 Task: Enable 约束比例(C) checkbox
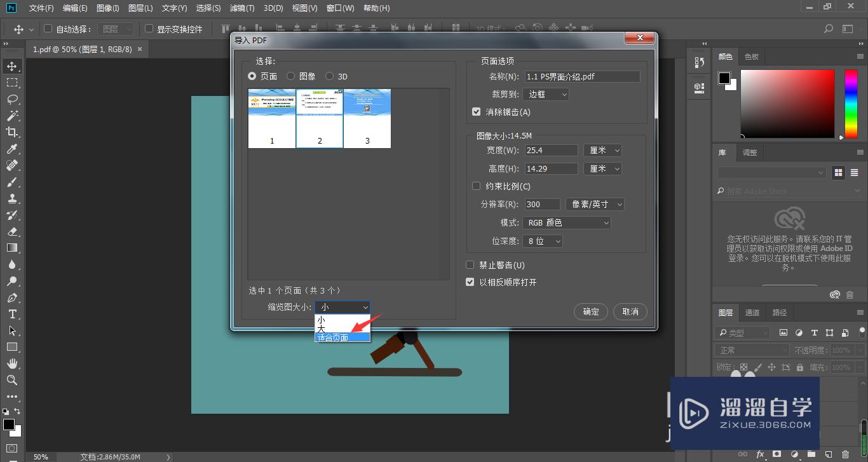(476, 186)
